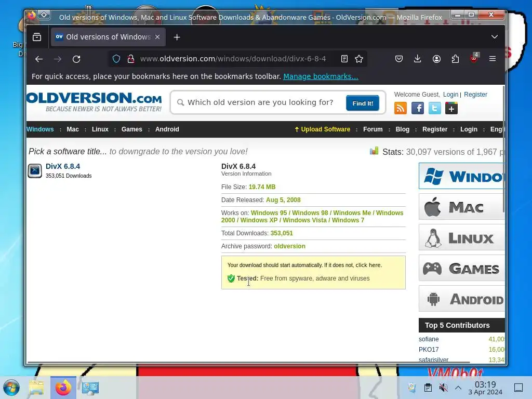Screen dimensions: 532x399
Task: Click the Find It! button
Action: pyautogui.click(x=363, y=103)
